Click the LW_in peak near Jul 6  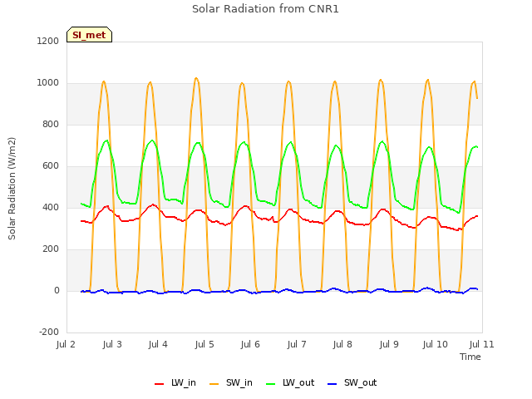(x=245, y=206)
